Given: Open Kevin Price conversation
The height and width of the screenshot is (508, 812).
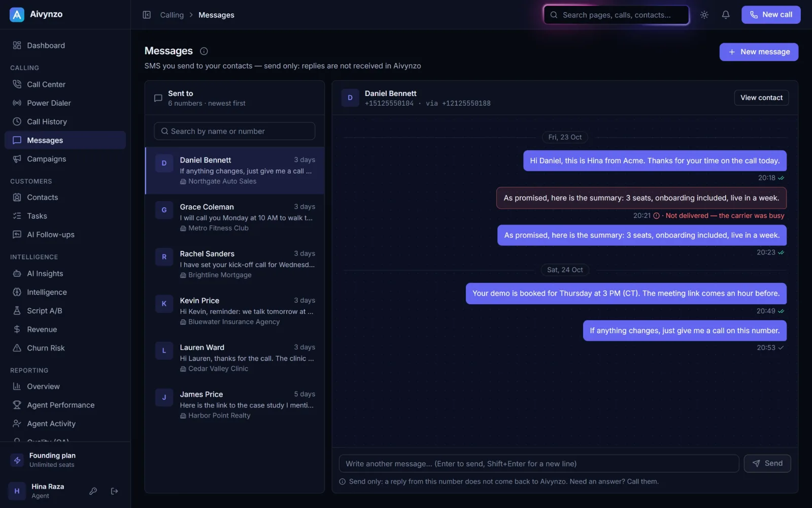Looking at the screenshot, I should 234,311.
